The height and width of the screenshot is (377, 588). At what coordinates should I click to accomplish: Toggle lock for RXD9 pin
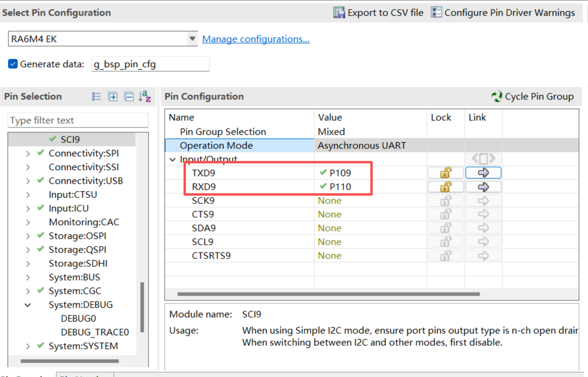[x=446, y=187]
